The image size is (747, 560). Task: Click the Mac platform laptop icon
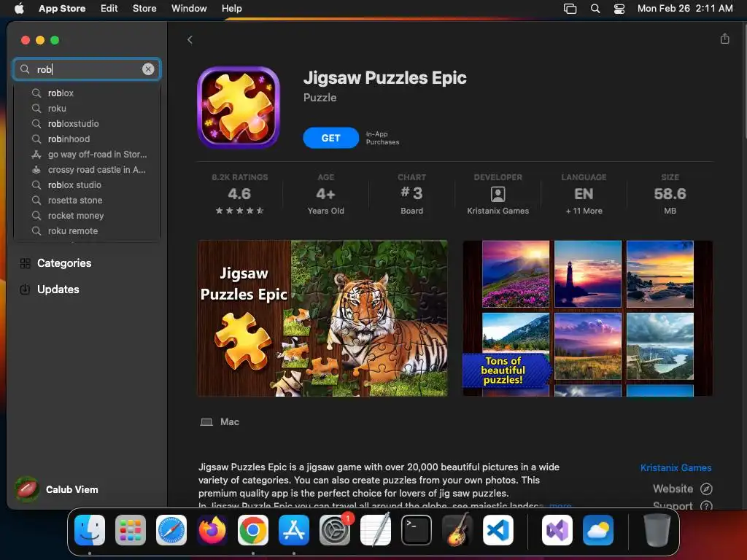(206, 422)
